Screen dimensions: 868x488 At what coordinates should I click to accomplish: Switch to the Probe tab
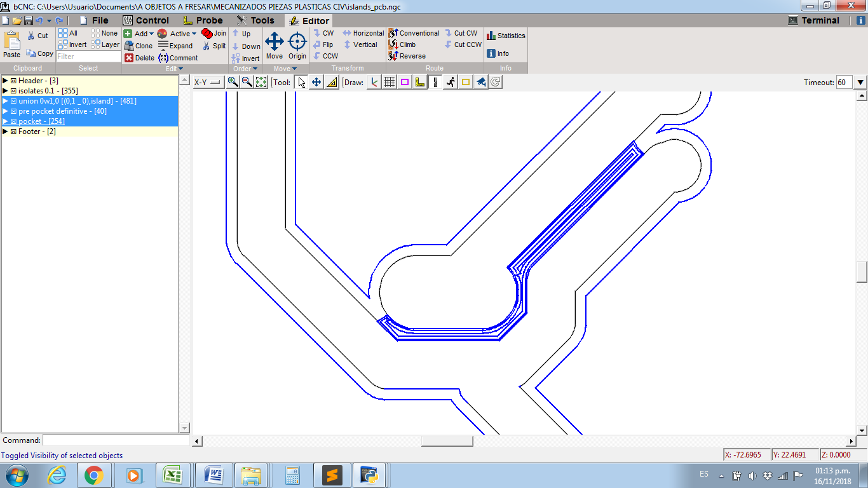coord(203,20)
